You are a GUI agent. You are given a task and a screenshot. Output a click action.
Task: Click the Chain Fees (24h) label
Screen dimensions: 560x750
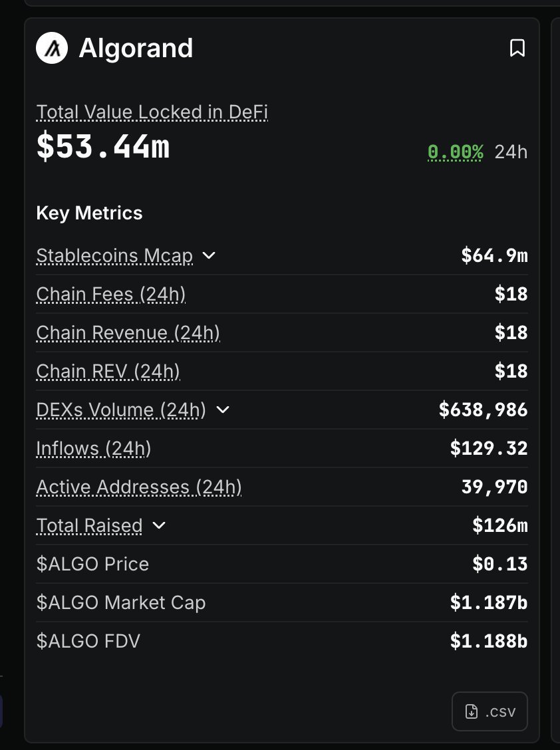point(111,294)
